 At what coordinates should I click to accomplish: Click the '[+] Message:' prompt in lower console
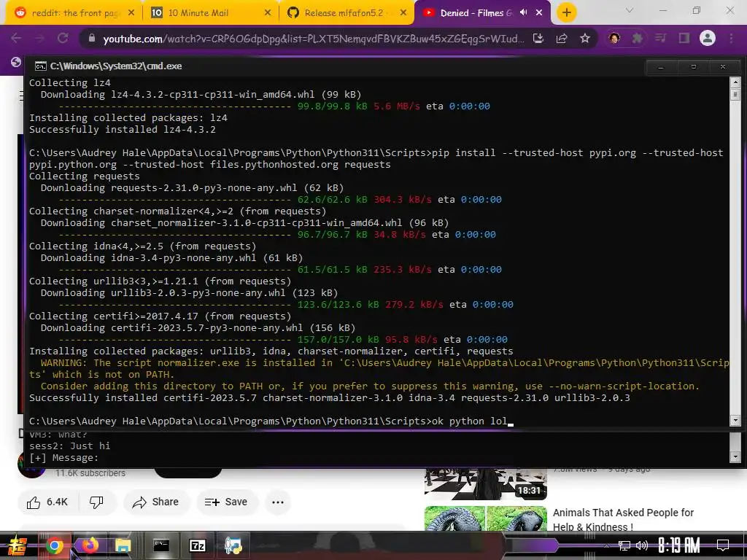[64, 458]
